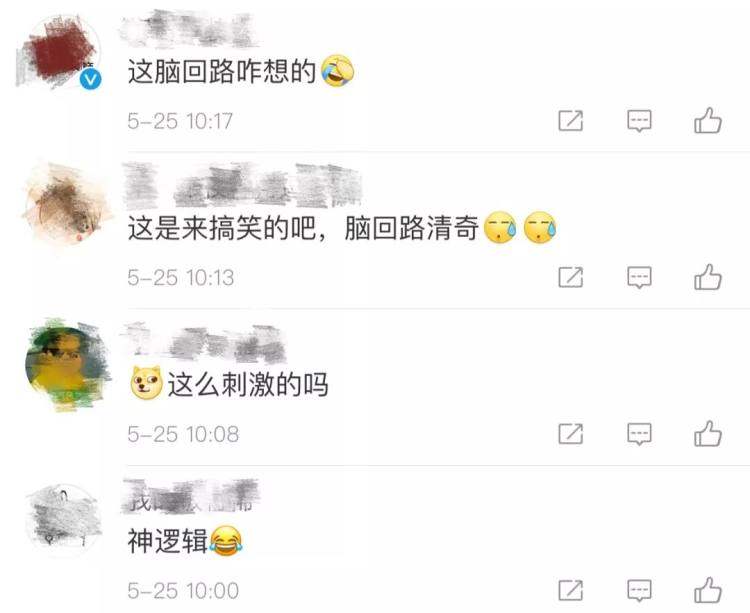Open the gray avatar of the 神逻辑 commenter

coord(64,520)
